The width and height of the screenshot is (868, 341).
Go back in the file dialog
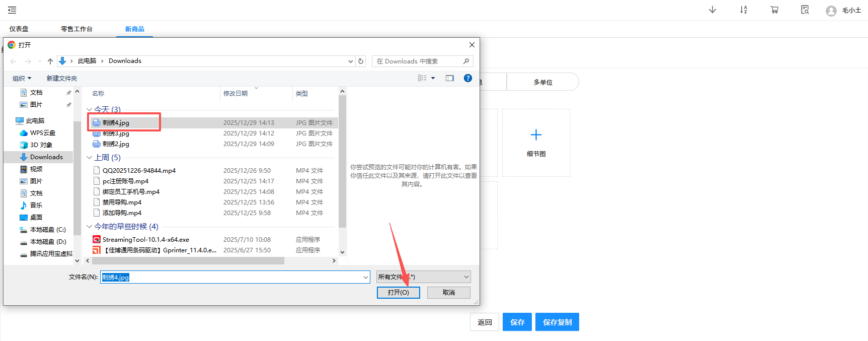[14, 61]
